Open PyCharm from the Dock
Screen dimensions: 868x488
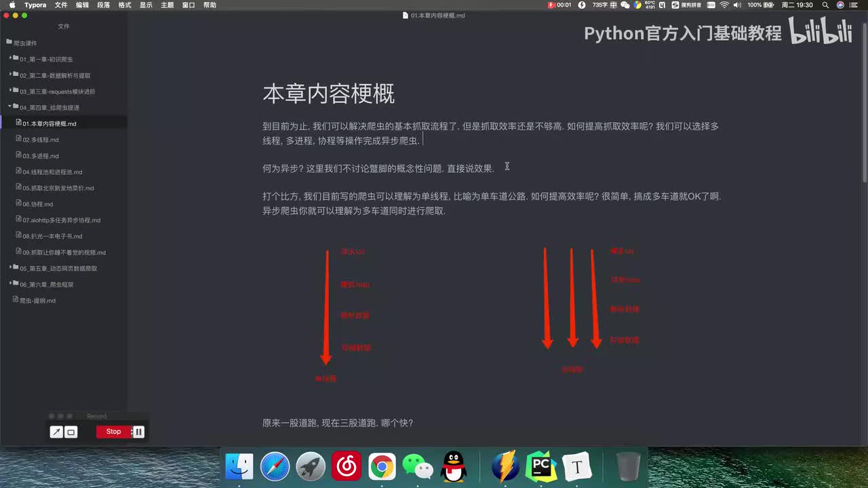[541, 467]
